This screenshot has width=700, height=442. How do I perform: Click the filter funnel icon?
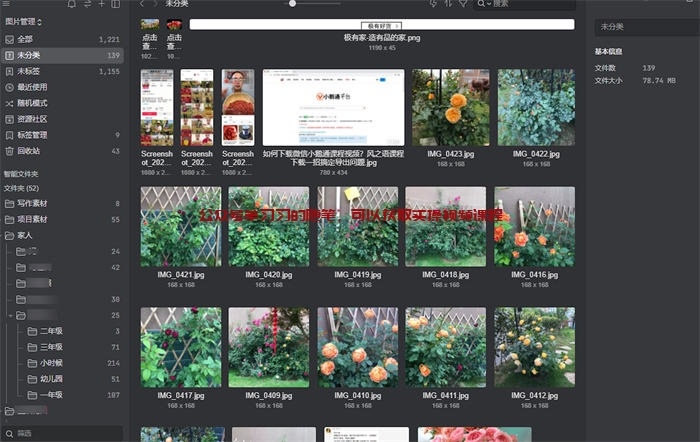point(462,4)
